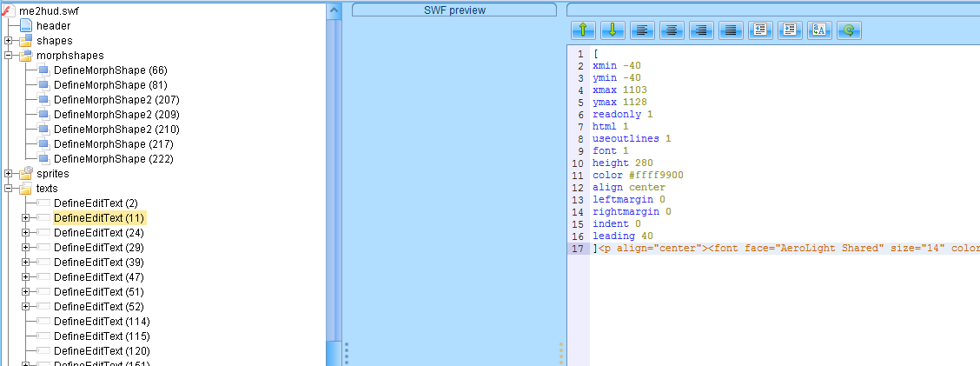Expand the DefineEditText (24) node
The width and height of the screenshot is (980, 366).
[x=26, y=233]
